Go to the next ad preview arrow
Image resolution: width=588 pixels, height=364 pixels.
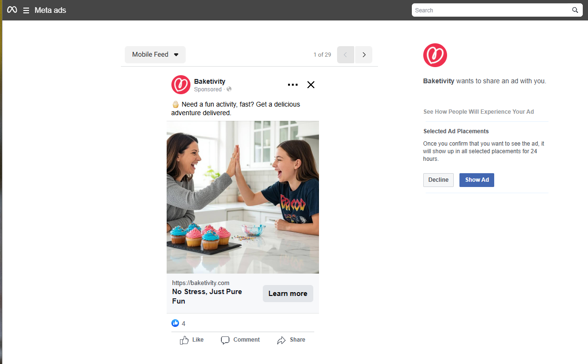[x=364, y=55]
